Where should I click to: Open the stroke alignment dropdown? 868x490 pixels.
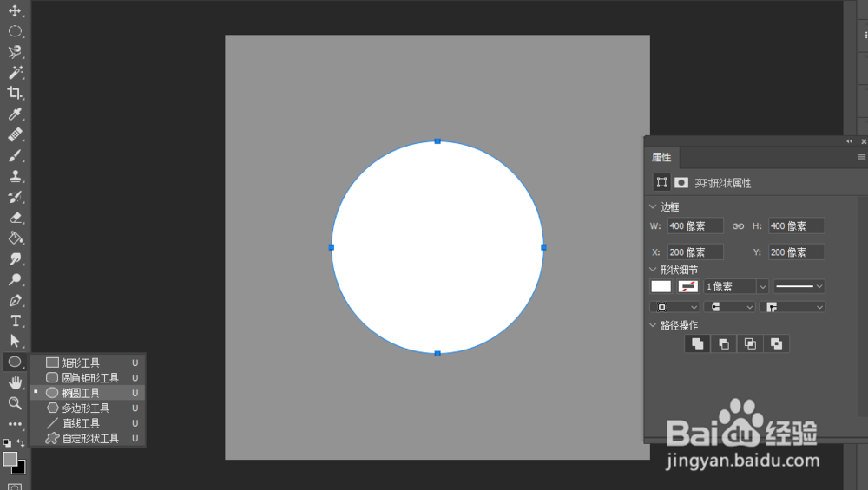pyautogui.click(x=674, y=307)
